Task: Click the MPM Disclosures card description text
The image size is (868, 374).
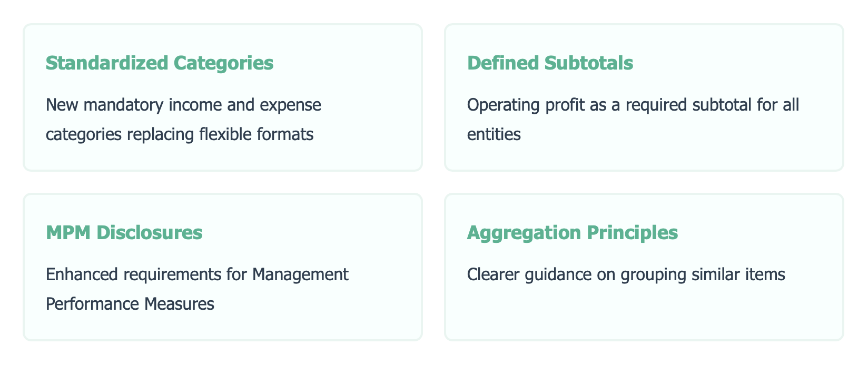Action: (197, 289)
